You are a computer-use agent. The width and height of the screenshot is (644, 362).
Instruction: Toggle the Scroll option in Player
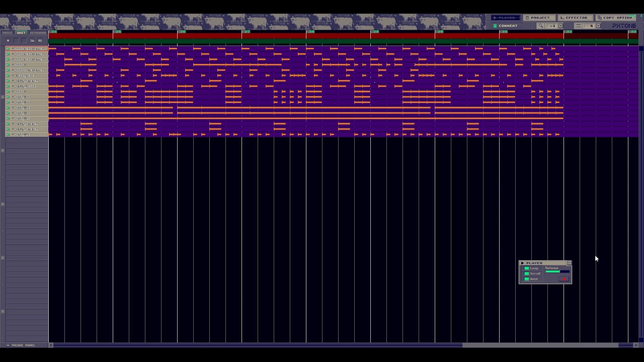pyautogui.click(x=532, y=274)
